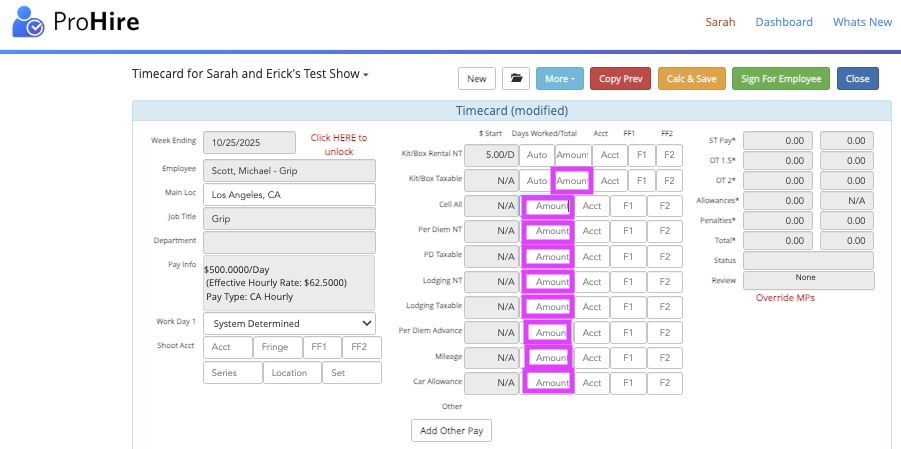Open the folder icon button
This screenshot has width=901, height=449.
coord(516,79)
